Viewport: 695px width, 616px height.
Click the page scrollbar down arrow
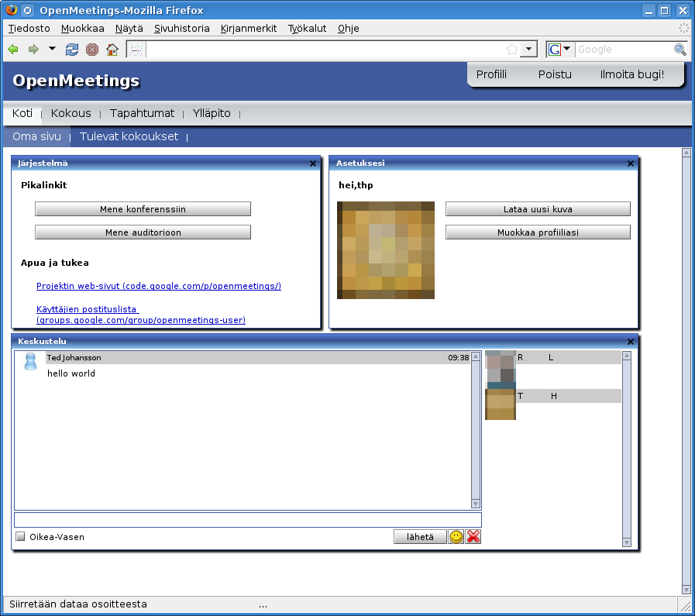(x=686, y=590)
